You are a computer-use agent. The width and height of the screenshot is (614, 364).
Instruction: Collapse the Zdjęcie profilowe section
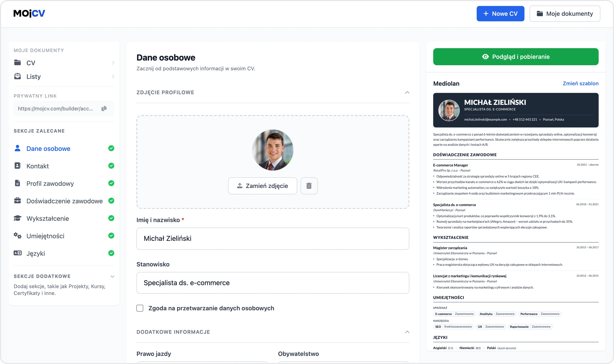tap(407, 92)
